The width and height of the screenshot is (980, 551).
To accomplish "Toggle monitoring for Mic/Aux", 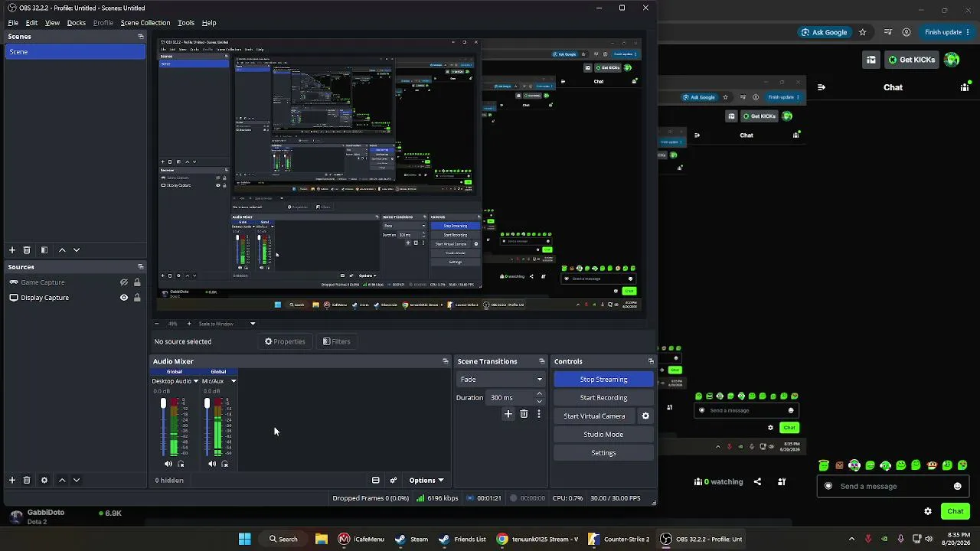I will [225, 464].
